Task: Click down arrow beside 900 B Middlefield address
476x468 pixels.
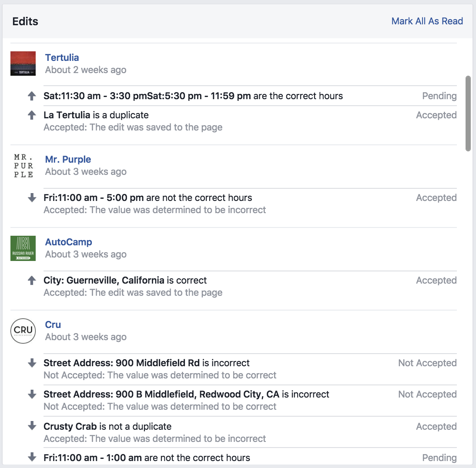Action: 32,394
